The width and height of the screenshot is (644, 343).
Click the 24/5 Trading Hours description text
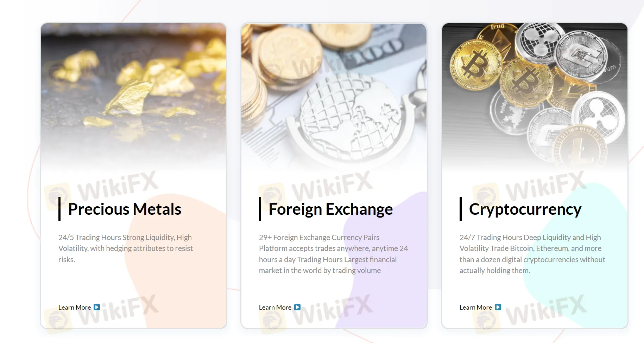[x=126, y=248]
